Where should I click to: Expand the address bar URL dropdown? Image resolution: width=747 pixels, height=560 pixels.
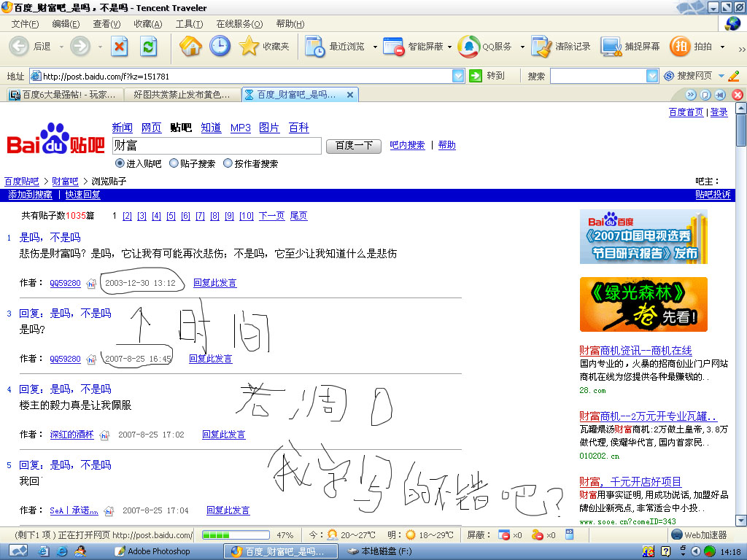coord(458,76)
